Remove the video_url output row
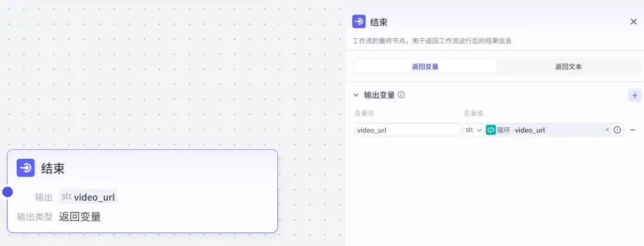644x246 pixels. click(633, 130)
